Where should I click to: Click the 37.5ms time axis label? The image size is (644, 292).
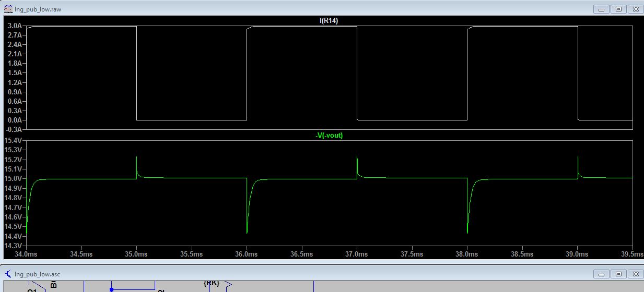tap(412, 254)
